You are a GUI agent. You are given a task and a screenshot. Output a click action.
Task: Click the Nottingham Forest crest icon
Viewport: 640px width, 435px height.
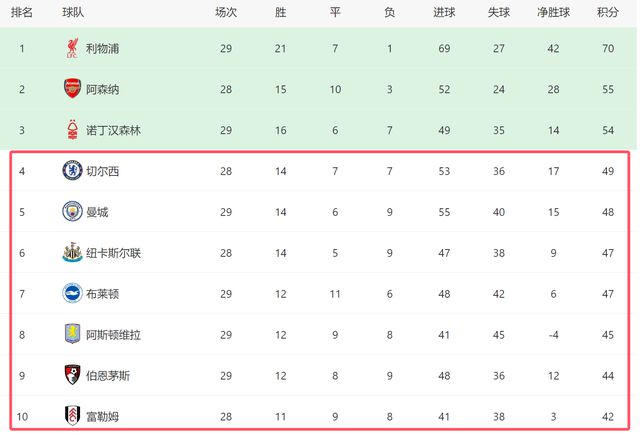coord(72,130)
